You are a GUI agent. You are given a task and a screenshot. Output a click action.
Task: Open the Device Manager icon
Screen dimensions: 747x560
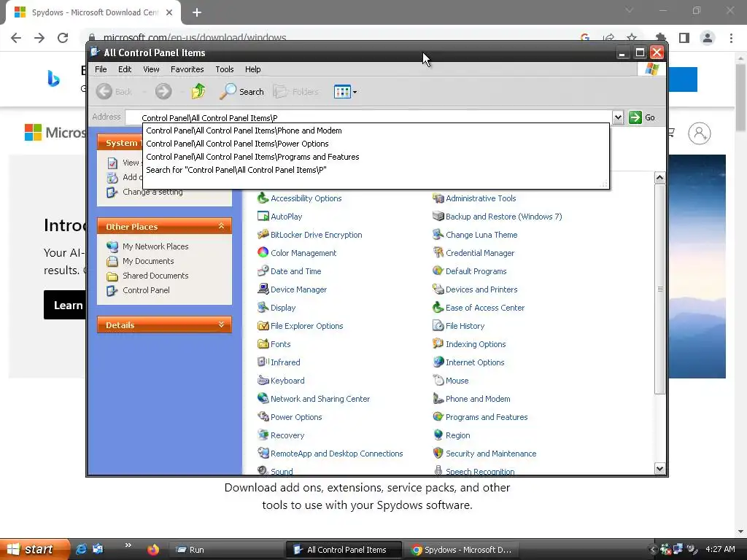[263, 289]
